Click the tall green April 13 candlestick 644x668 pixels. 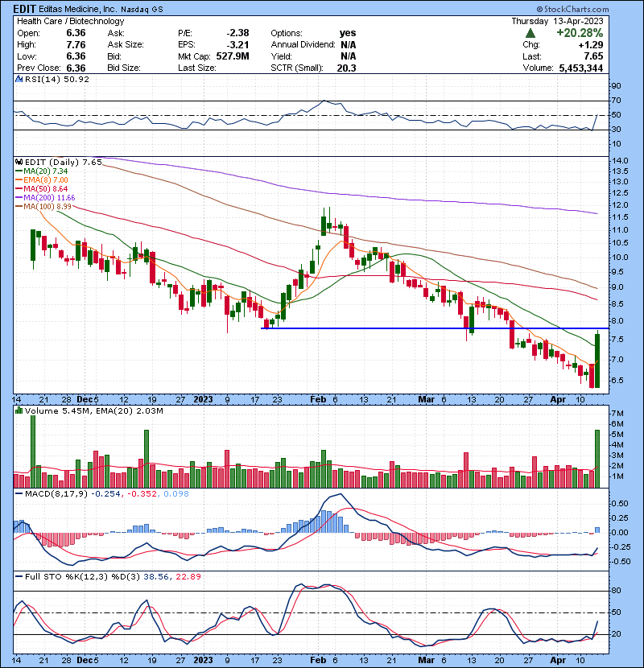click(597, 361)
